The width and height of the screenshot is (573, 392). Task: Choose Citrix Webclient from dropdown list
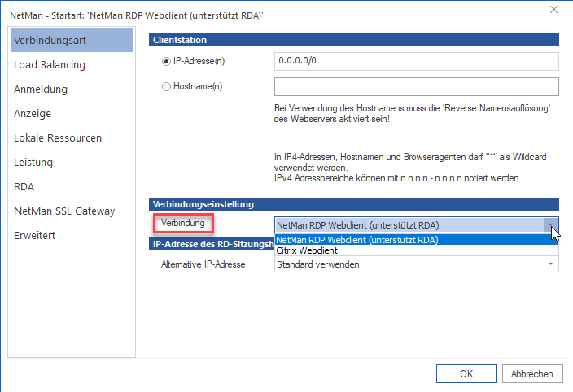308,250
